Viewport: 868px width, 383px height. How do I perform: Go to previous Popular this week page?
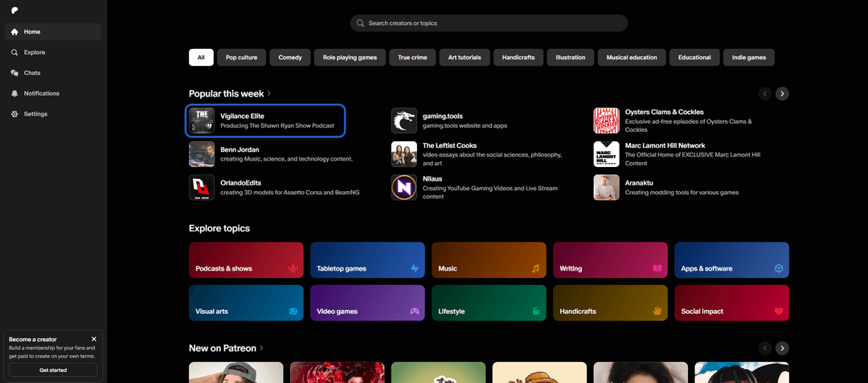pyautogui.click(x=765, y=93)
